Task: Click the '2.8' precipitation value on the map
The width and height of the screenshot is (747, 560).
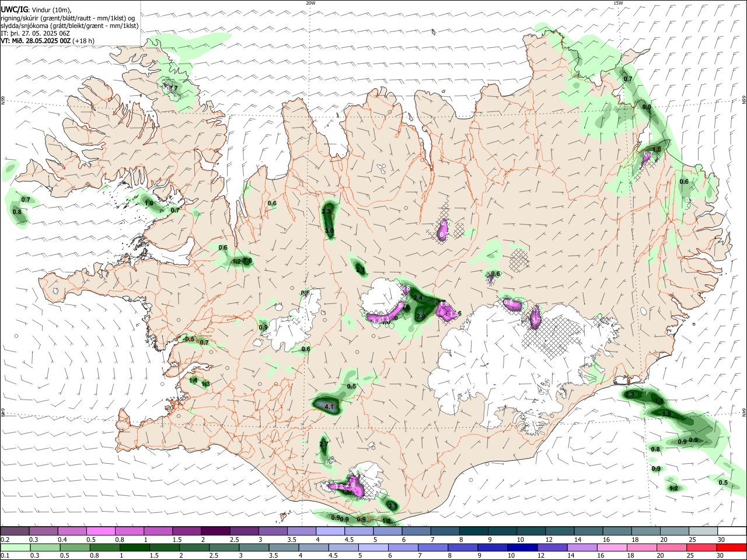Action: click(421, 316)
